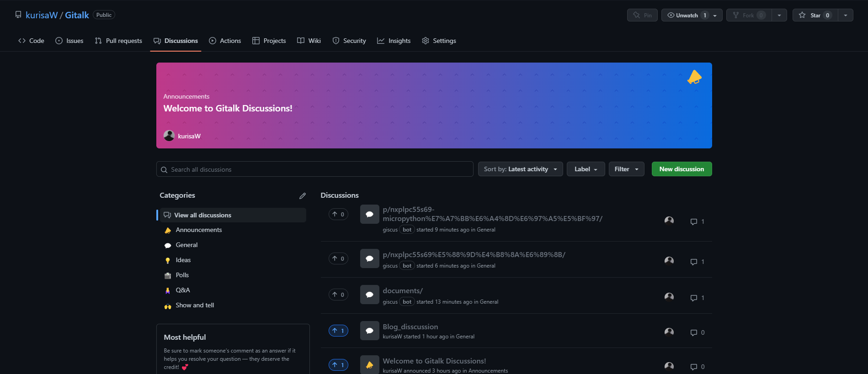868x374 pixels.
Task: Click comment count icon for Blog_disscussion
Action: (694, 332)
